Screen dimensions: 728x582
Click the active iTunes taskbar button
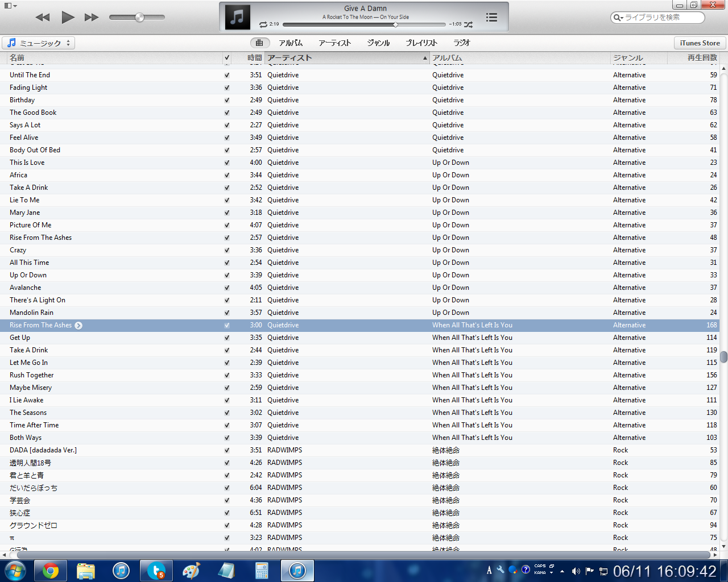coord(297,571)
